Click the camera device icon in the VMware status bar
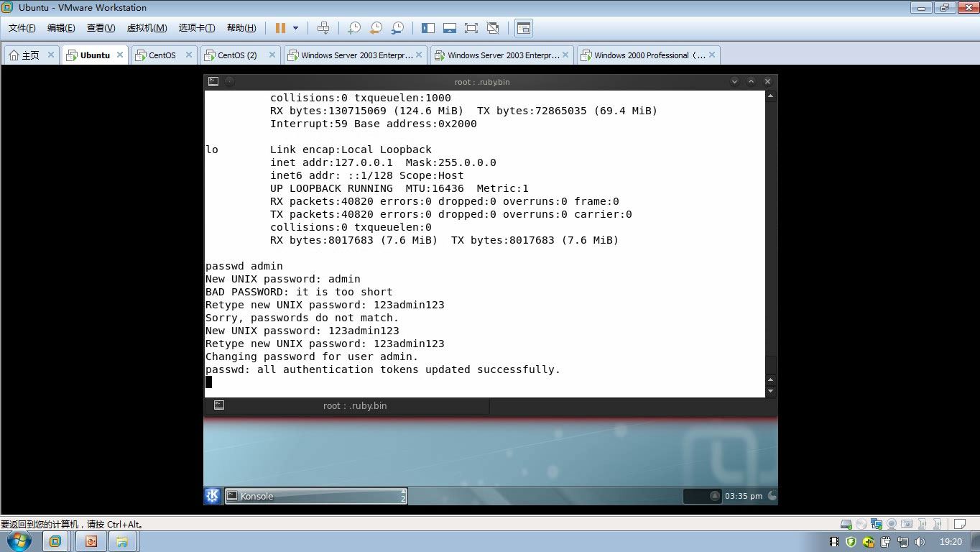 click(x=907, y=524)
